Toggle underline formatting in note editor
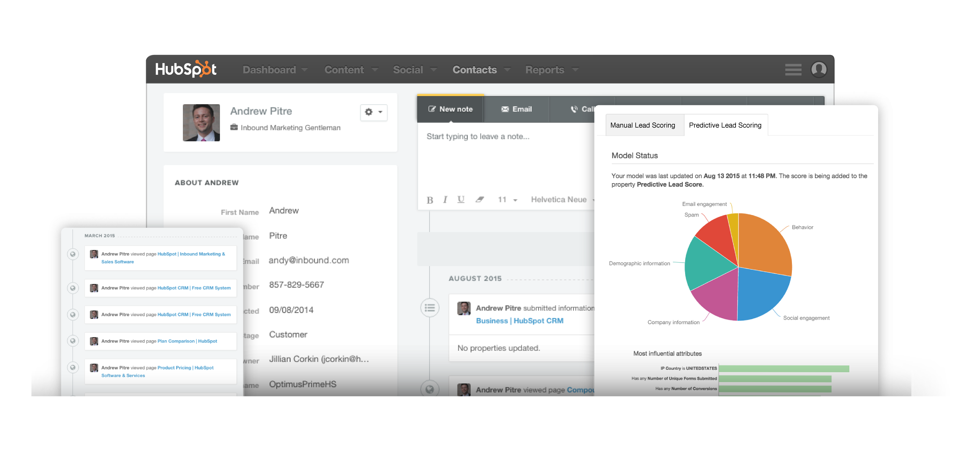Viewport: 980px width, 450px height. tap(461, 200)
